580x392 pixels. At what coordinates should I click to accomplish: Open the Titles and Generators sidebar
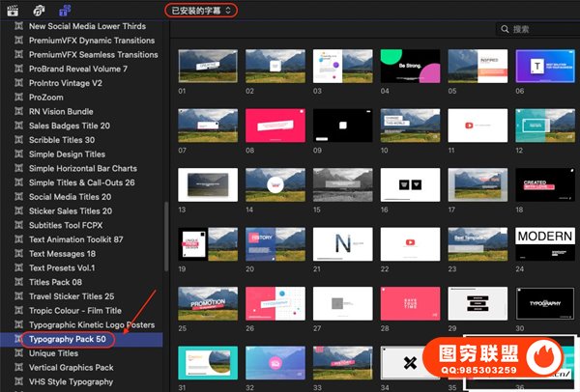(64, 9)
